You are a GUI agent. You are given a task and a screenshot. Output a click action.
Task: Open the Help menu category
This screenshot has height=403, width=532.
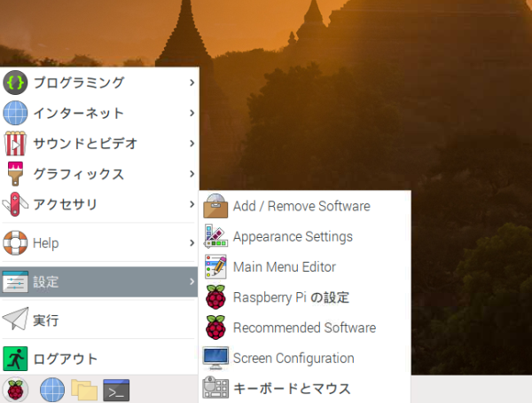click(99, 242)
